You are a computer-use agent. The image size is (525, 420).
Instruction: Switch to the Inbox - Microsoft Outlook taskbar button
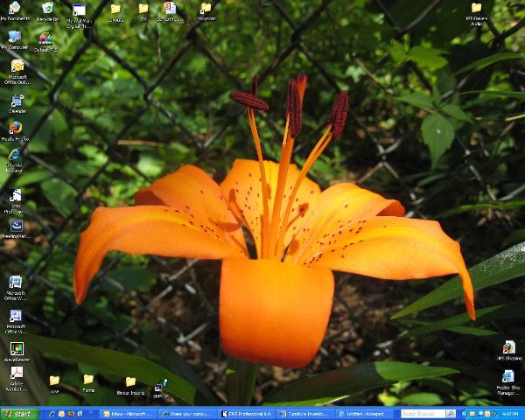[129, 414]
